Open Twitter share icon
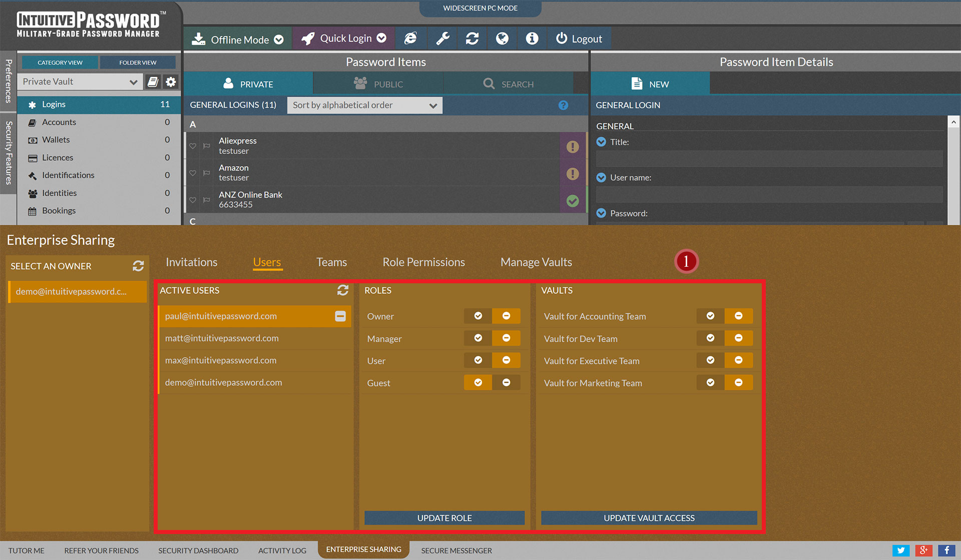Viewport: 961px width, 560px height. coord(900,550)
